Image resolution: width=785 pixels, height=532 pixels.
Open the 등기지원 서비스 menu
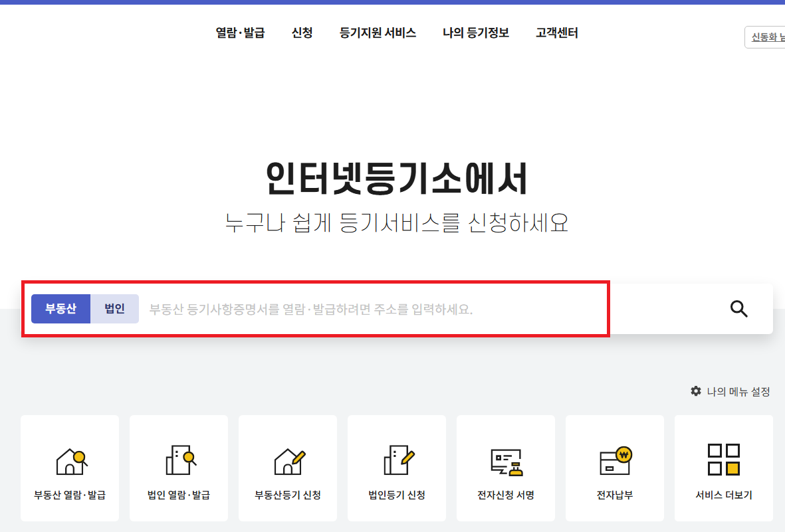click(x=378, y=33)
